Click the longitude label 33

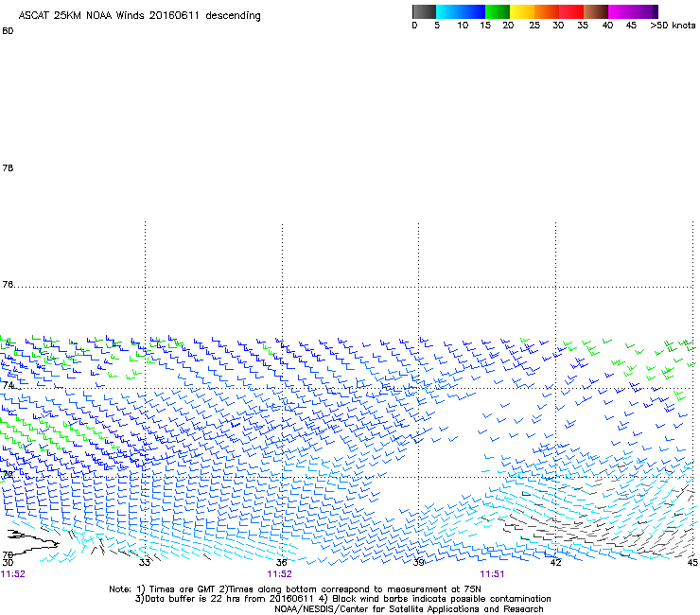tap(144, 562)
